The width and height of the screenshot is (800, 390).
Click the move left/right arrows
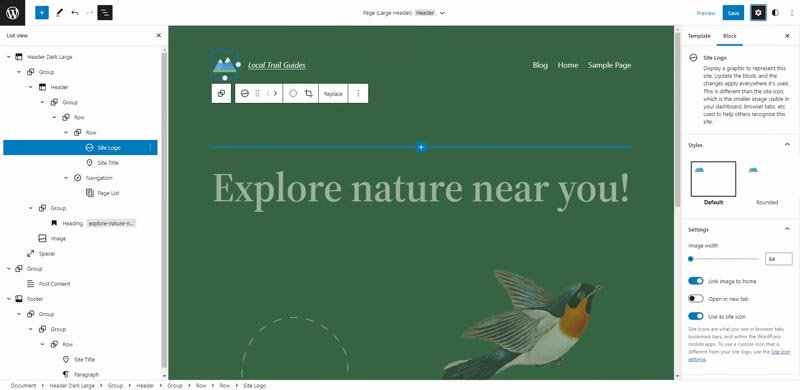(x=272, y=93)
